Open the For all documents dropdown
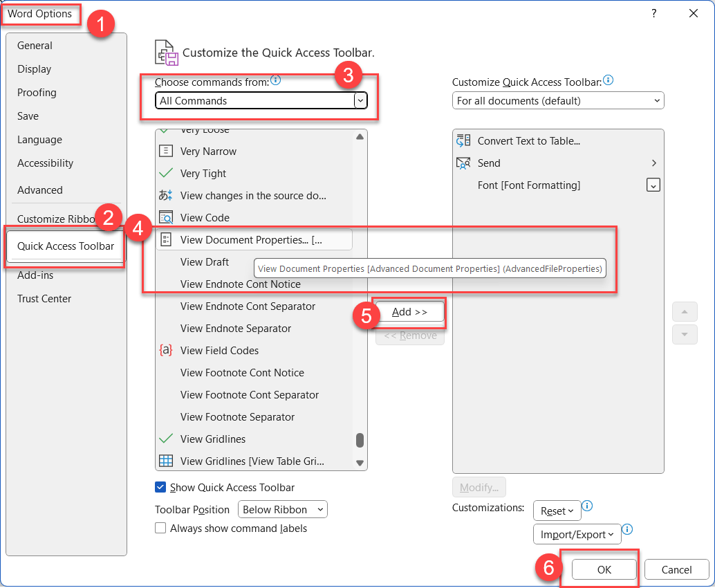This screenshot has width=715, height=588. tap(558, 100)
